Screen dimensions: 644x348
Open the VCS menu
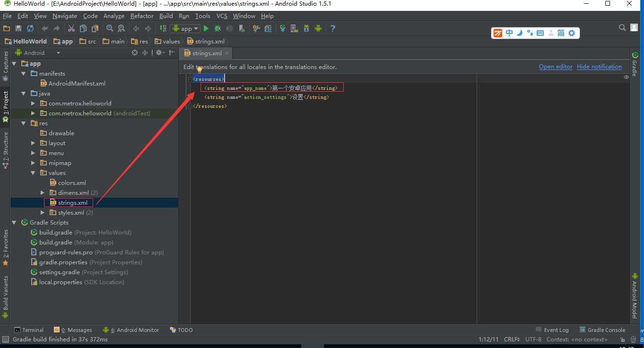[222, 16]
